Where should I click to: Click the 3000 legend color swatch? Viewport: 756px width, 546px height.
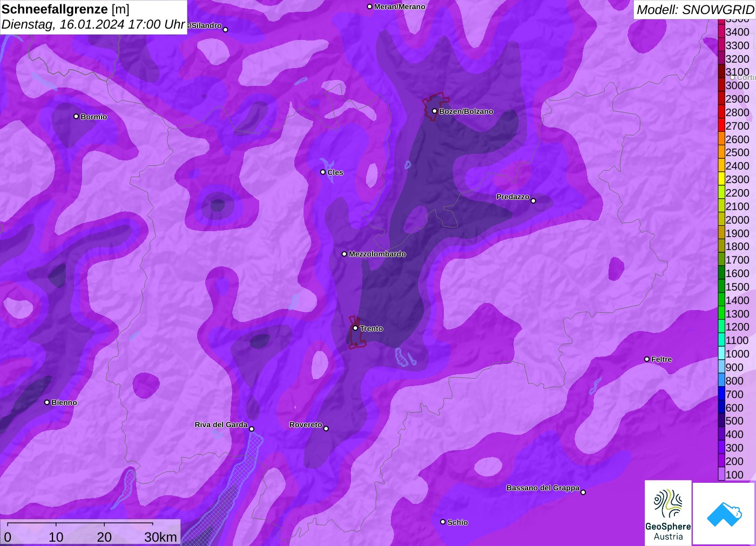click(721, 85)
